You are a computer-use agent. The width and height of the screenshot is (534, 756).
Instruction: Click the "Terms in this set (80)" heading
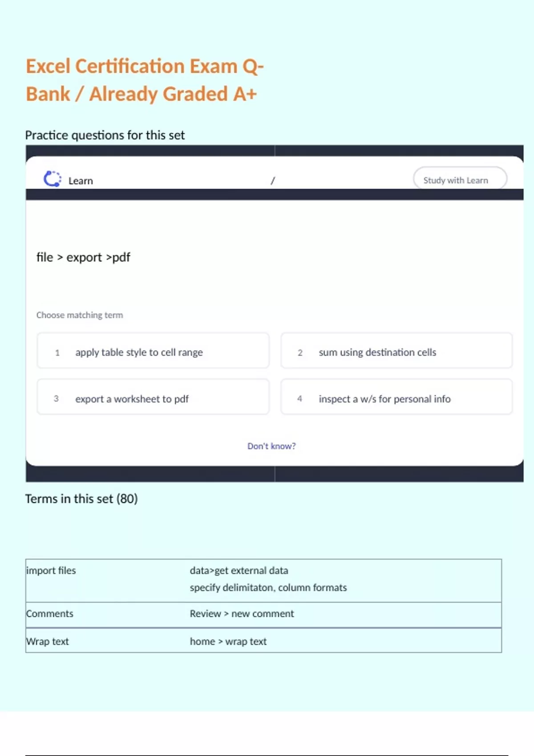[81, 499]
